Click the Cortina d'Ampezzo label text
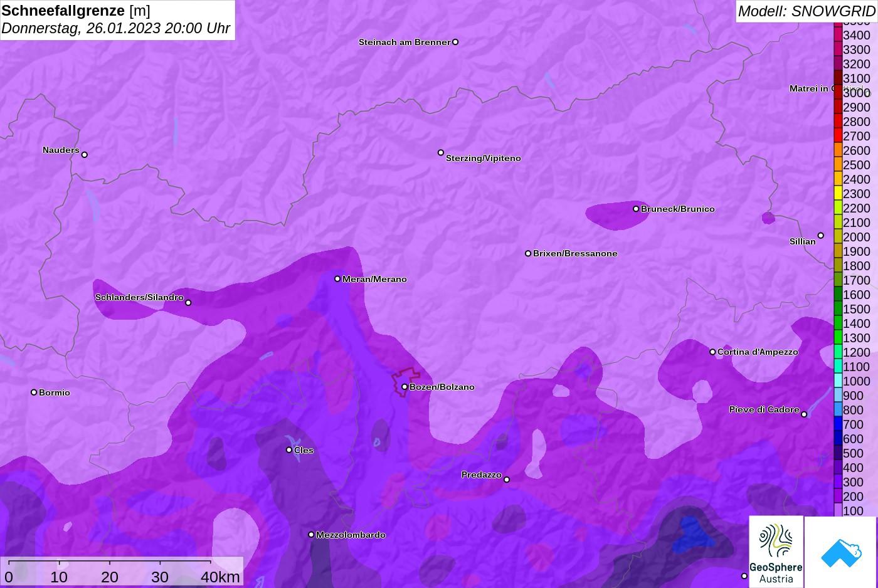The width and height of the screenshot is (878, 588). coord(758,352)
